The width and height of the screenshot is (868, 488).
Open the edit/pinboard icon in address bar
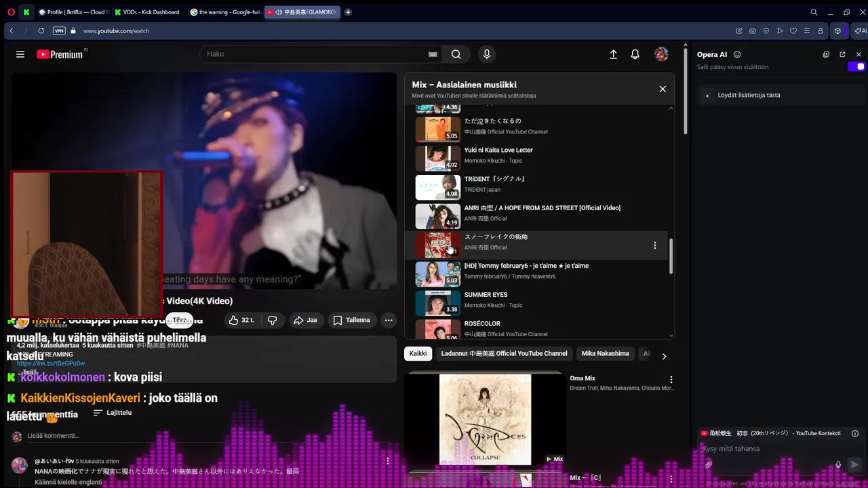(x=739, y=30)
